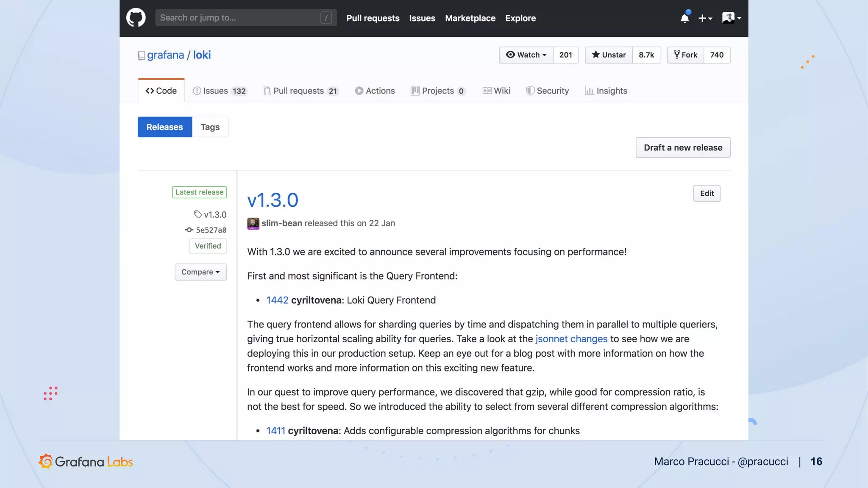Expand the Watch dropdown
The width and height of the screenshot is (868, 488).
(526, 55)
